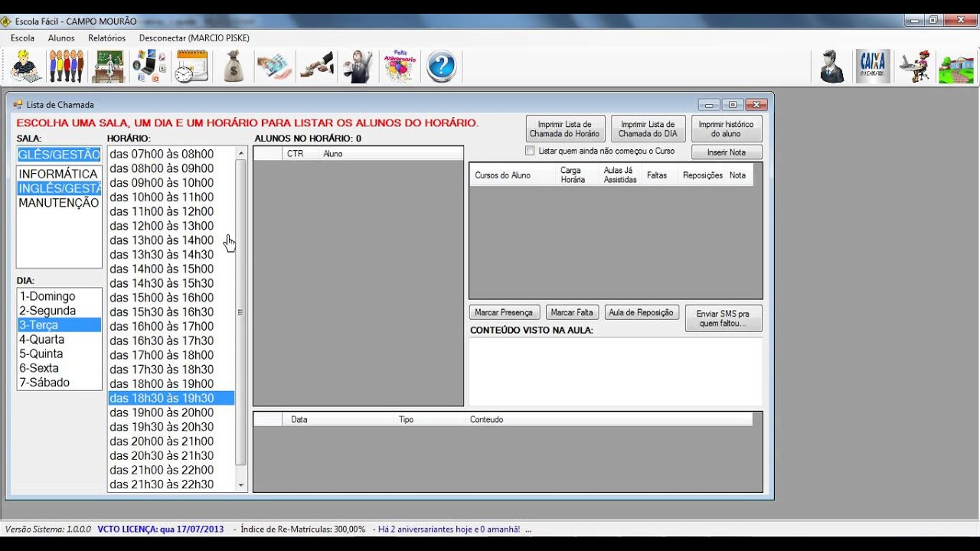Click Imprimir Lista de Chamada do Horário
This screenshot has height=551, width=980.
565,129
